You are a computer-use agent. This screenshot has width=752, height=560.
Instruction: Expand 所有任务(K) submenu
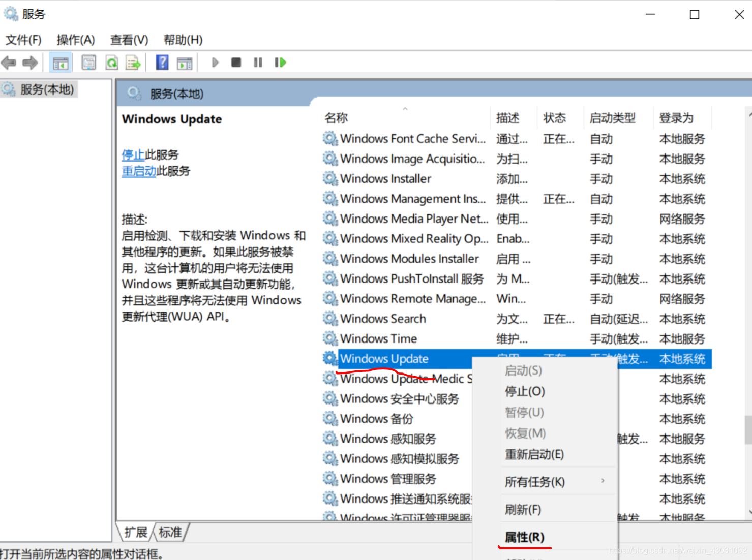click(x=545, y=482)
